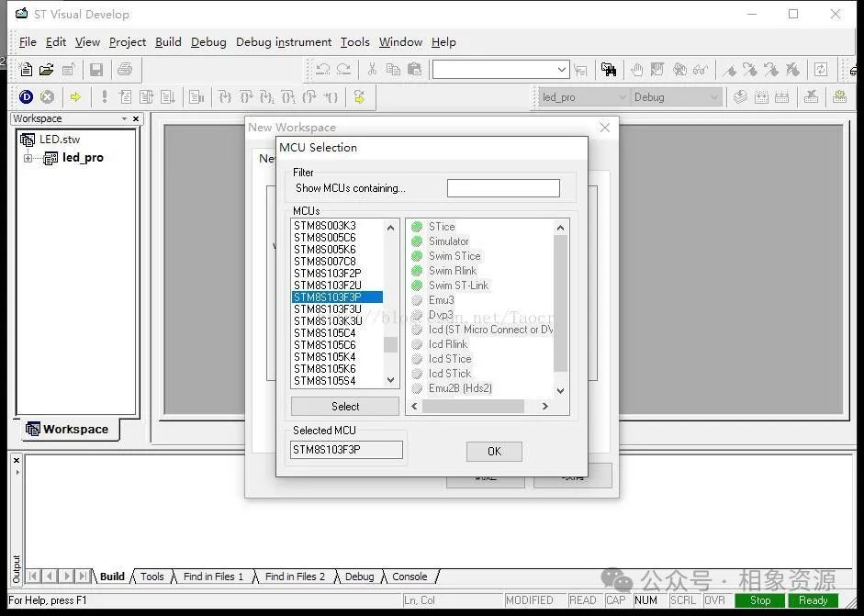Click the Open file folder icon

46,70
